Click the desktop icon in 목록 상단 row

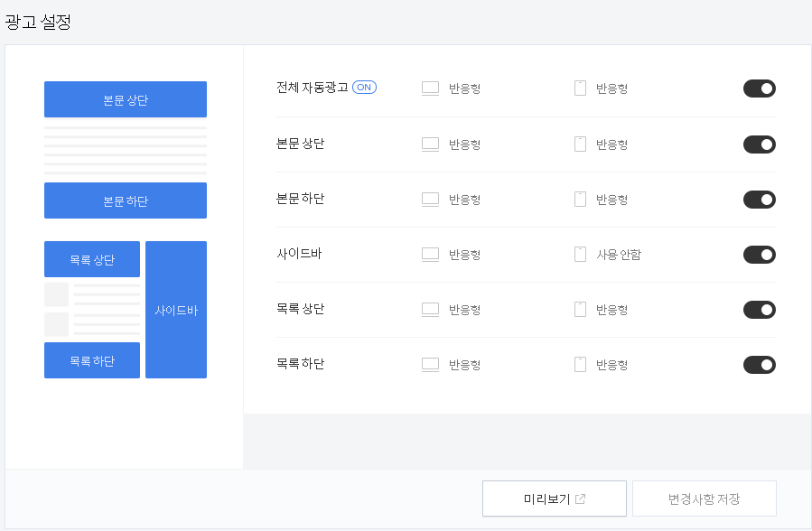(x=430, y=310)
